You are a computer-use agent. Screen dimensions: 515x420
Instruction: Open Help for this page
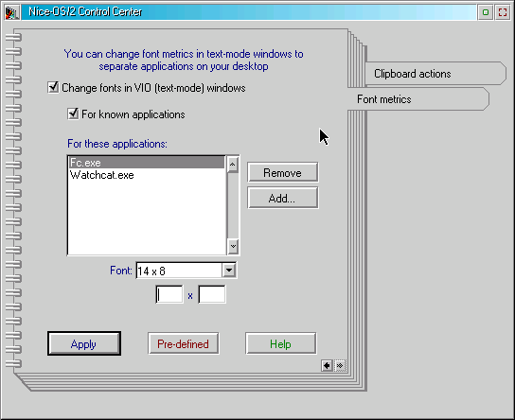281,343
